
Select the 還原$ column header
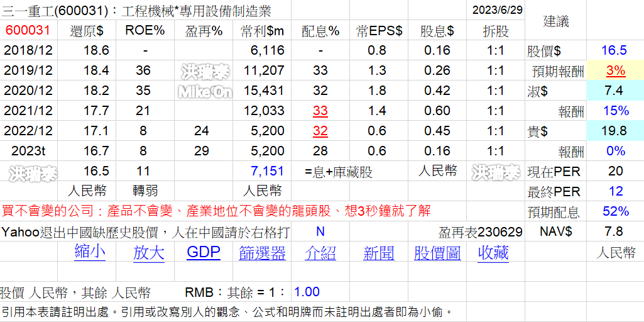coord(87,31)
